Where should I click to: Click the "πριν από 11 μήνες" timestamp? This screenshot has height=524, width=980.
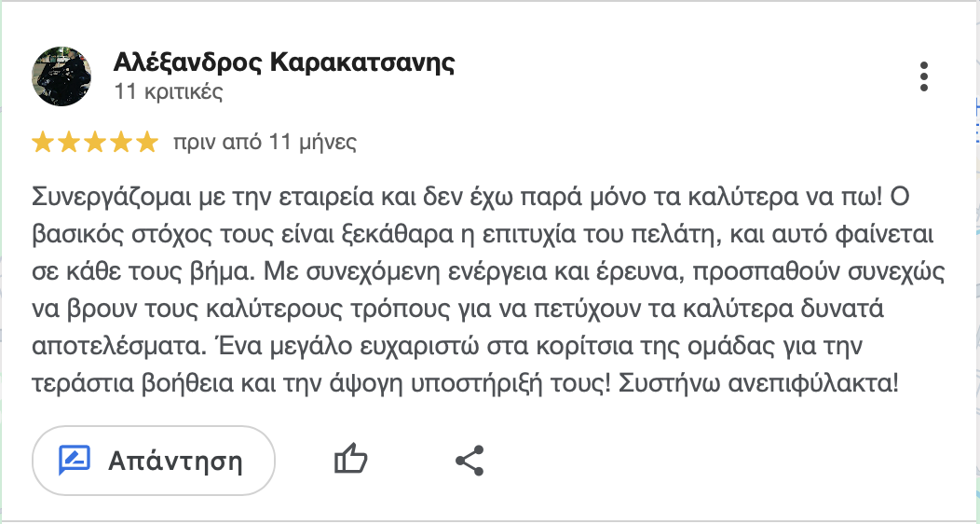point(265,143)
